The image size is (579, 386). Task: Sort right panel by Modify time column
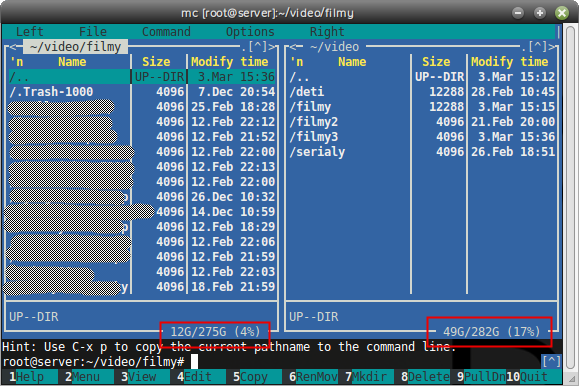click(510, 62)
